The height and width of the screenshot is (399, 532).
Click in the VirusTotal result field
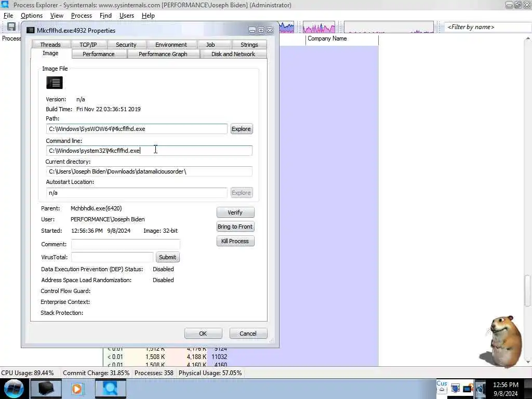point(112,257)
